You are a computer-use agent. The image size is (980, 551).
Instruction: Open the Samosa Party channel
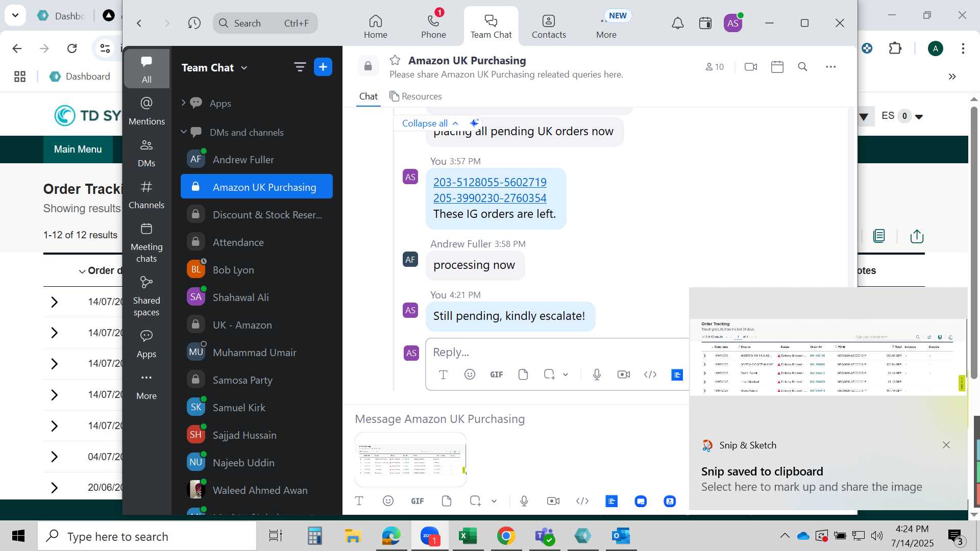pyautogui.click(x=257, y=380)
